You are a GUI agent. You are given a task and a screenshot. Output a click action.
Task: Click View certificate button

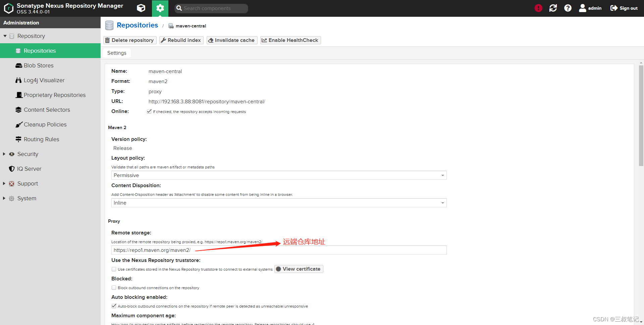299,269
